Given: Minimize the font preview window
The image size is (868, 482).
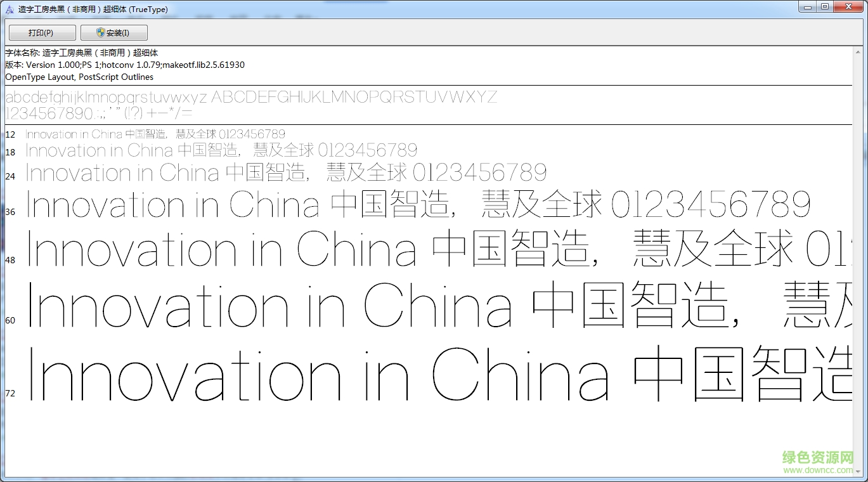Looking at the screenshot, I should [806, 7].
